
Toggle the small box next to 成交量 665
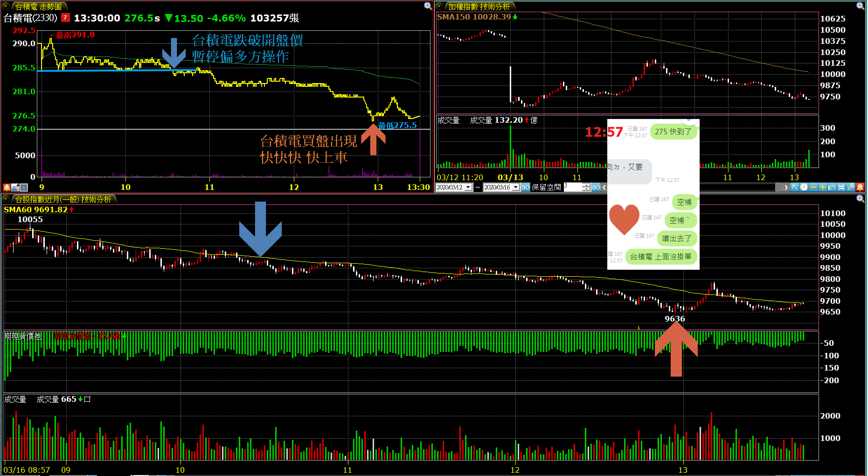pos(87,399)
